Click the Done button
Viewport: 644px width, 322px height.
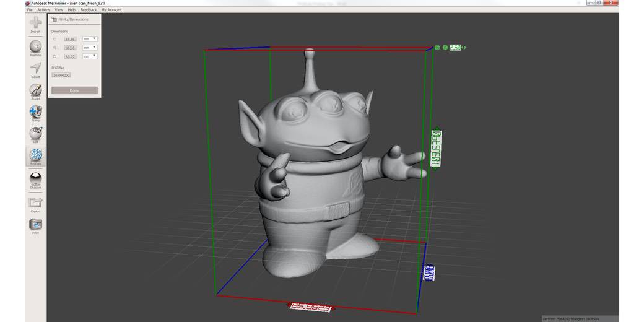pyautogui.click(x=74, y=90)
